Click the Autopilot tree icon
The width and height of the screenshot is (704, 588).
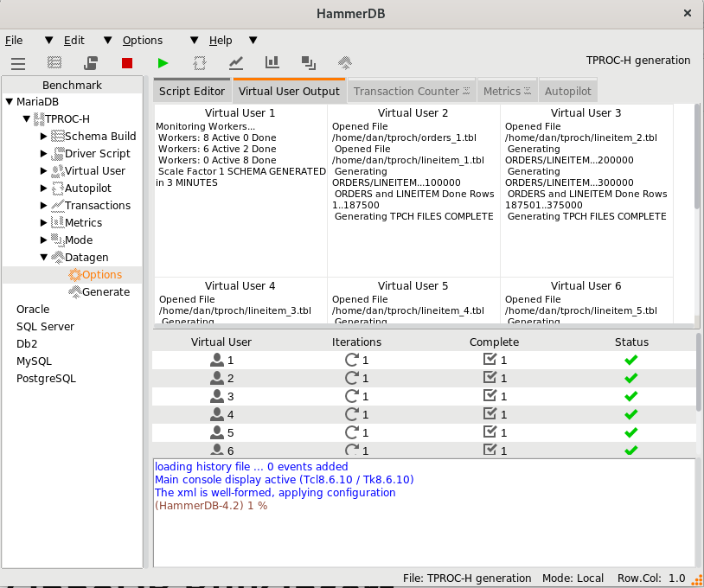(x=57, y=188)
